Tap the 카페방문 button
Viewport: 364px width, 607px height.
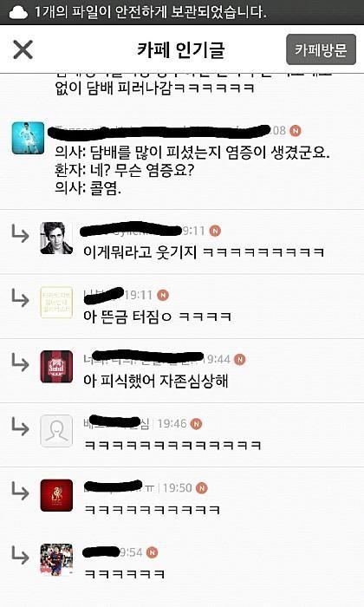point(321,49)
